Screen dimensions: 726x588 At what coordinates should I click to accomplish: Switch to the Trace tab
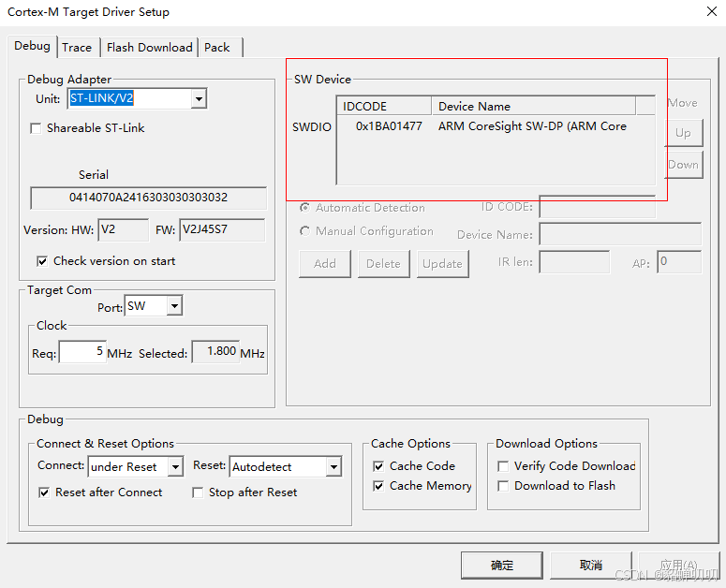pyautogui.click(x=77, y=48)
